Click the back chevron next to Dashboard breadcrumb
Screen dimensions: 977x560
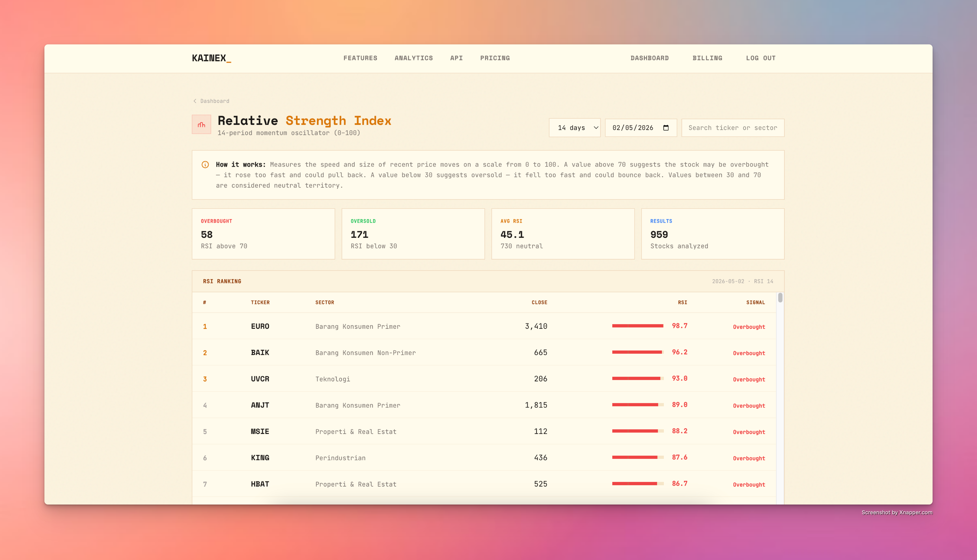(x=195, y=101)
